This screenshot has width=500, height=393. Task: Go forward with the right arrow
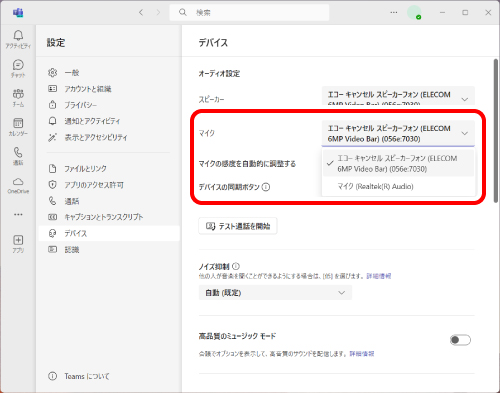click(158, 12)
